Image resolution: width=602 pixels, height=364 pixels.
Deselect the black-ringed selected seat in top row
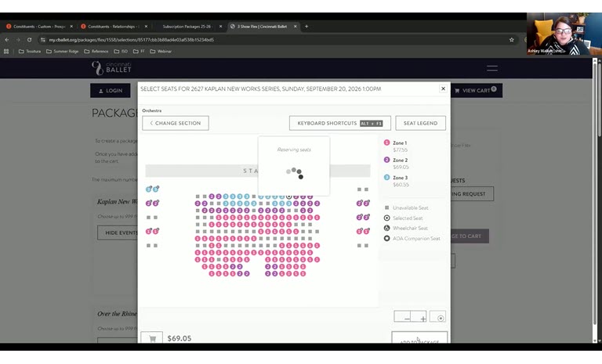tap(288, 196)
